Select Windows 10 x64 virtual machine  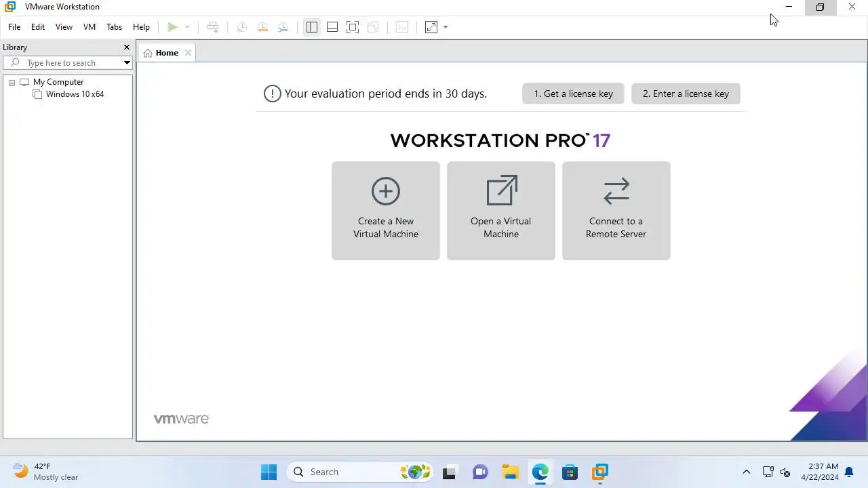75,94
